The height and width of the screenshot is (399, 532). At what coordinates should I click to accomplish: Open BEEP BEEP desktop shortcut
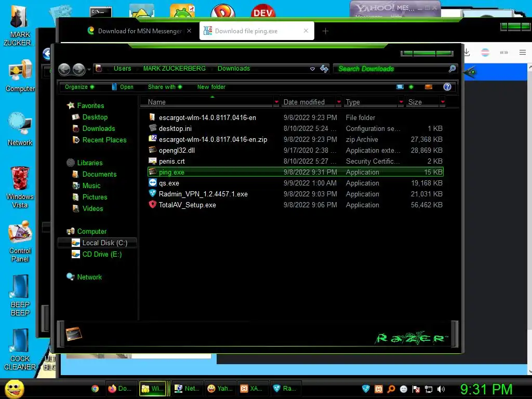click(x=20, y=296)
